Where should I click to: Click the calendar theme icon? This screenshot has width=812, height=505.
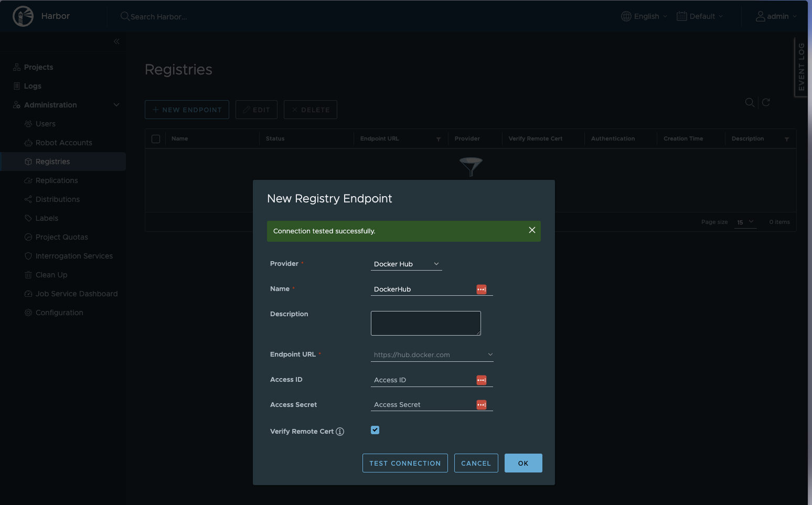pyautogui.click(x=682, y=16)
